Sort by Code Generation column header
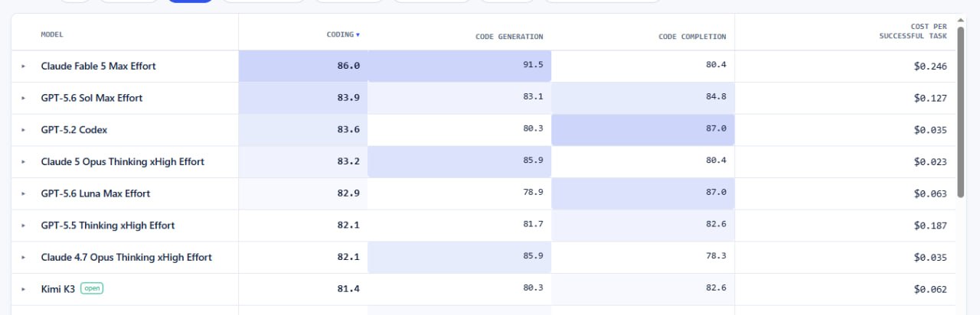Image resolution: width=980 pixels, height=315 pixels. 508,37
